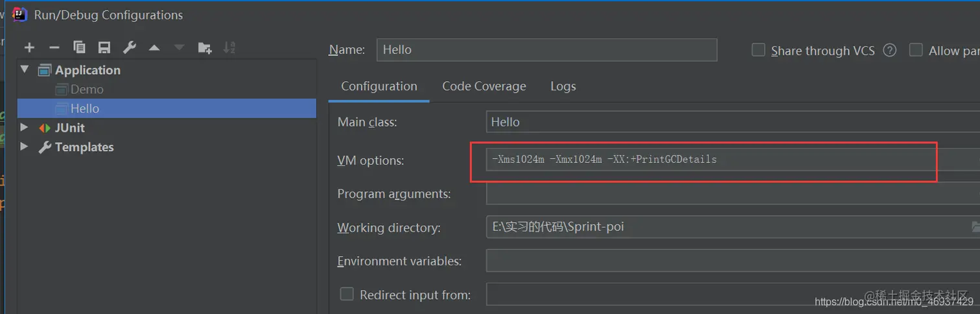Click the Environment variables field
Image resolution: width=980 pixels, height=314 pixels.
click(733, 261)
